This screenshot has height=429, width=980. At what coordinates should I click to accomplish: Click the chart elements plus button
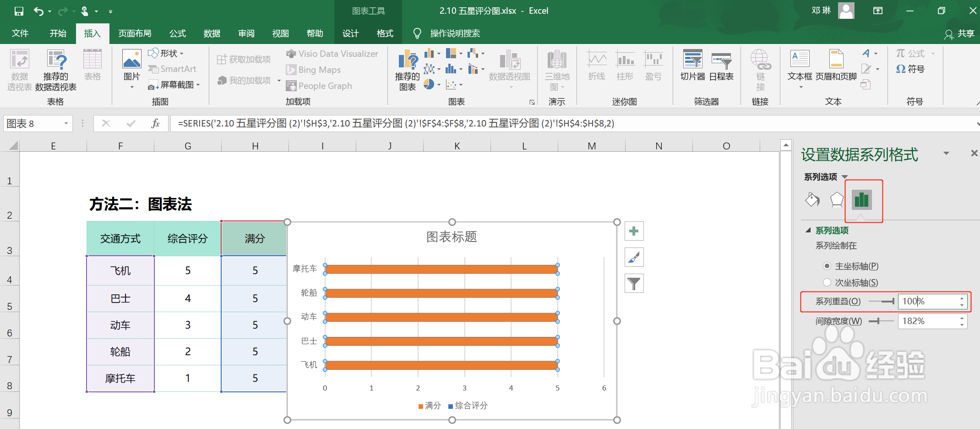click(634, 231)
